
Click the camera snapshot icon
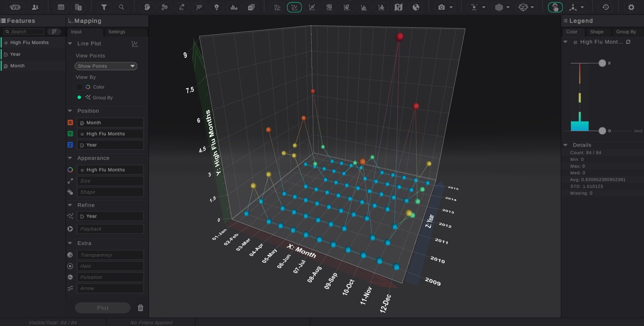click(442, 7)
